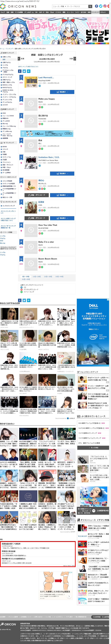Click DL icon under Make you happy

pyautogui.click(x=40, y=107)
